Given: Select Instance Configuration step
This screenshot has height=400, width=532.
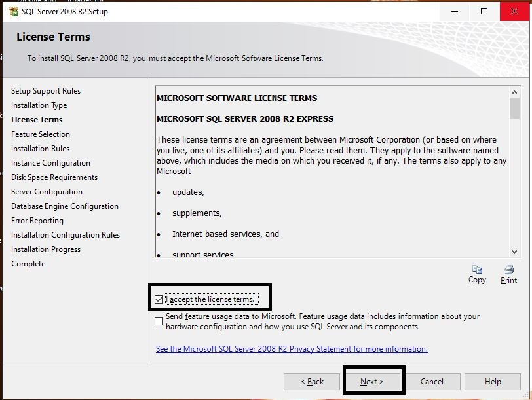Looking at the screenshot, I should (50, 163).
